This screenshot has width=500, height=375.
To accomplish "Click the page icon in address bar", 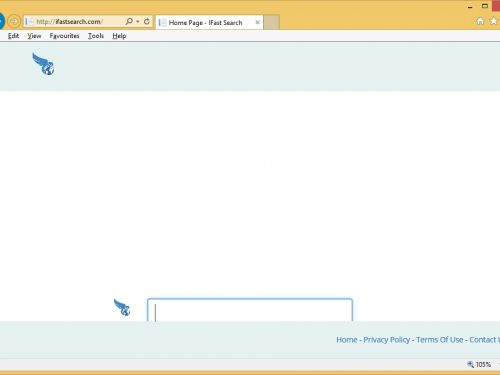I will point(29,22).
